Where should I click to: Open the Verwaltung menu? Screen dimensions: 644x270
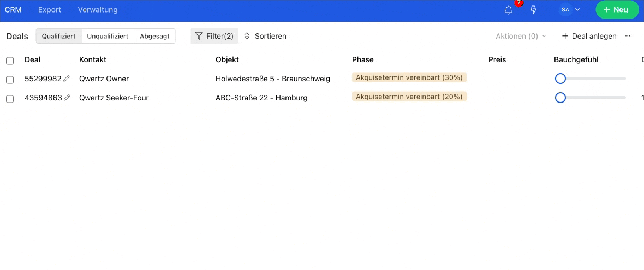click(98, 9)
